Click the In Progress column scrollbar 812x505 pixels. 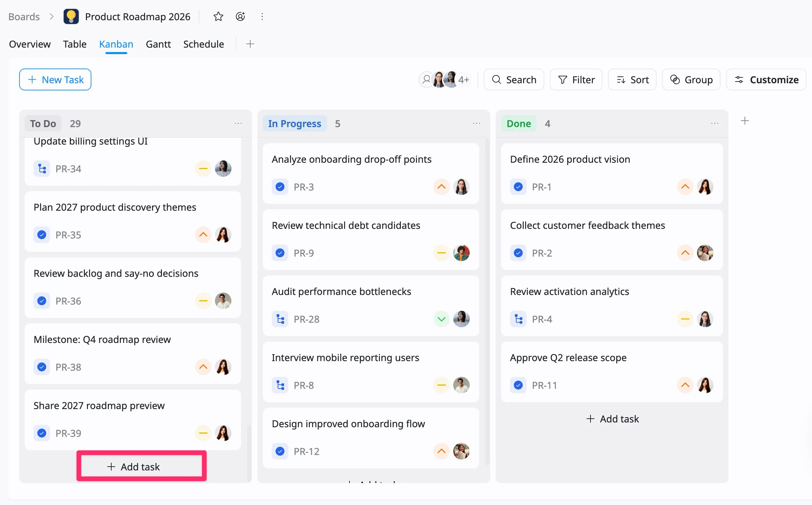[487, 301]
